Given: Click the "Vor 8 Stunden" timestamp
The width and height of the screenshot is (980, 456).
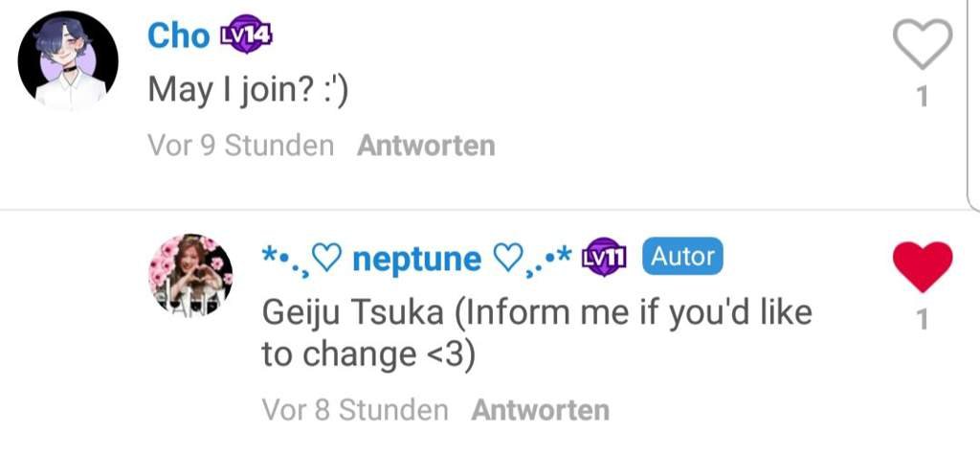Looking at the screenshot, I should pos(355,410).
